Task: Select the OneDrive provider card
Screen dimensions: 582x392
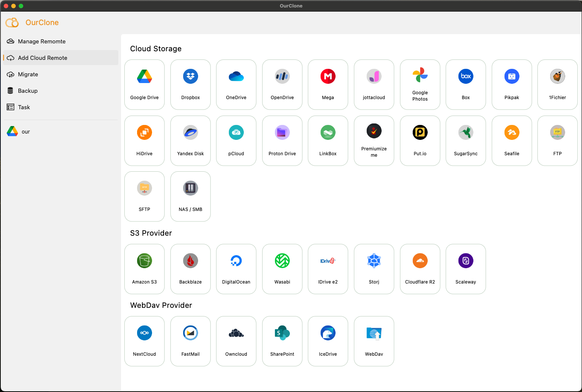Action: pyautogui.click(x=236, y=85)
